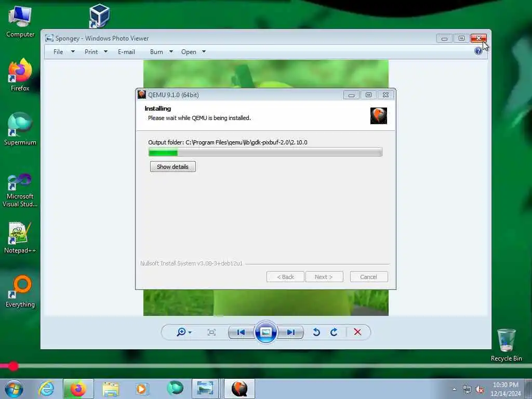Click E-mail in Photo Viewer toolbar
Image resolution: width=532 pixels, height=399 pixels.
126,52
